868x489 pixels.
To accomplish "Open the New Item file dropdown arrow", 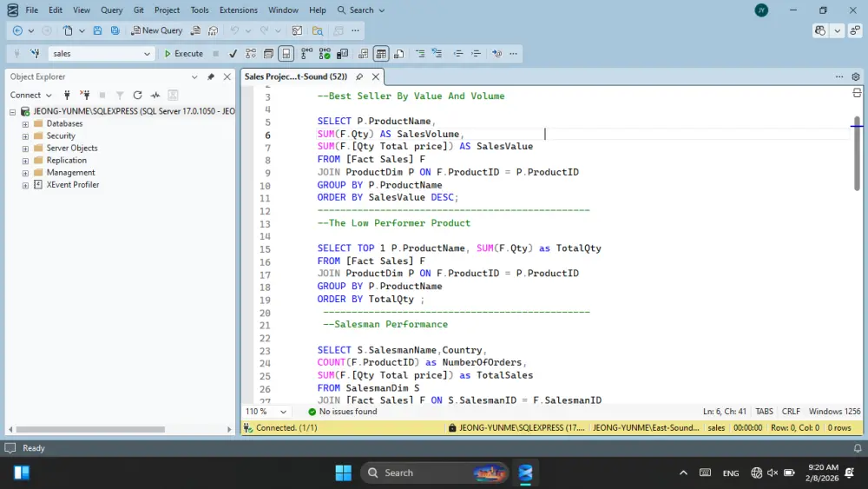I will (82, 31).
